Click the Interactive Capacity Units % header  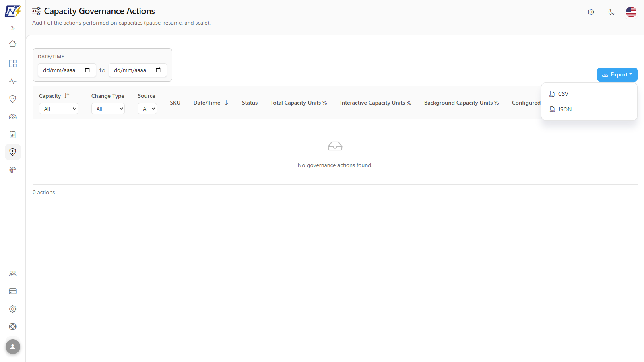pyautogui.click(x=376, y=103)
